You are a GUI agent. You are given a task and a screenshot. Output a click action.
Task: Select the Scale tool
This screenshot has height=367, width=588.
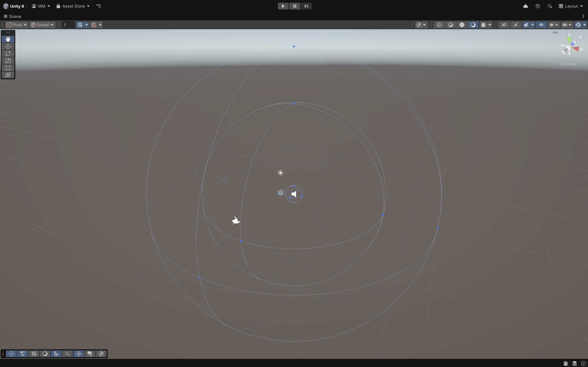8,61
